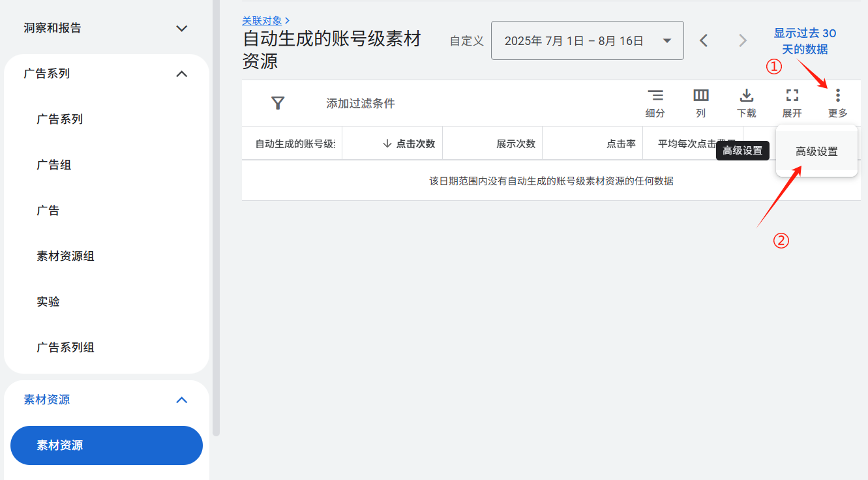Click the 添加过滤条件 filter field

pyautogui.click(x=361, y=103)
